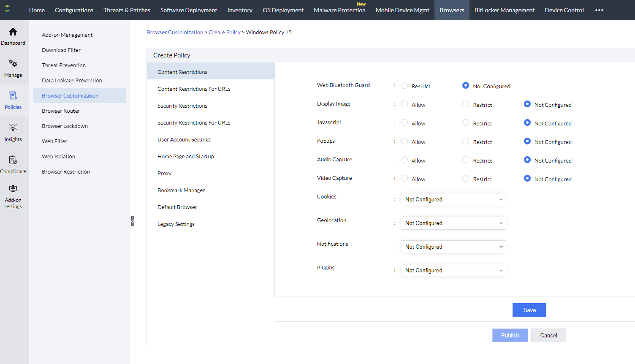Click the Create Policy breadcrumb link

(x=224, y=33)
